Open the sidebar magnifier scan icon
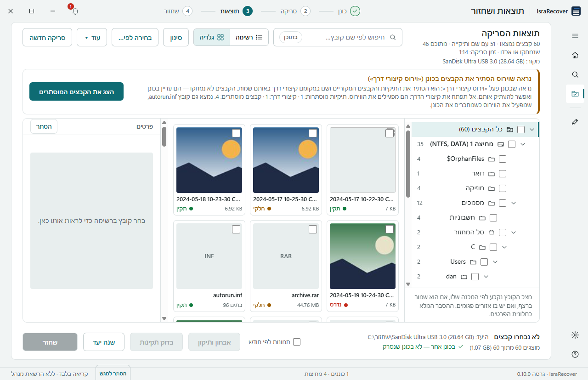Image resolution: width=588 pixels, height=380 pixels. pyautogui.click(x=575, y=74)
